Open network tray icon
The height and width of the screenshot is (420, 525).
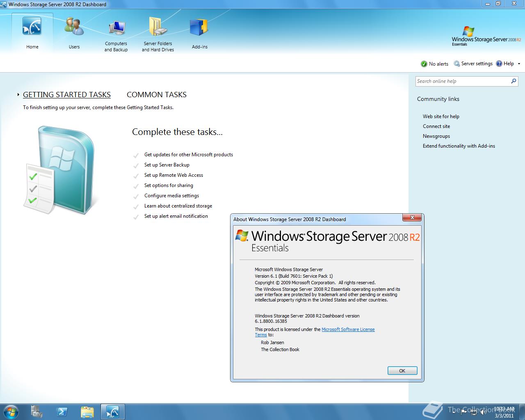click(474, 412)
